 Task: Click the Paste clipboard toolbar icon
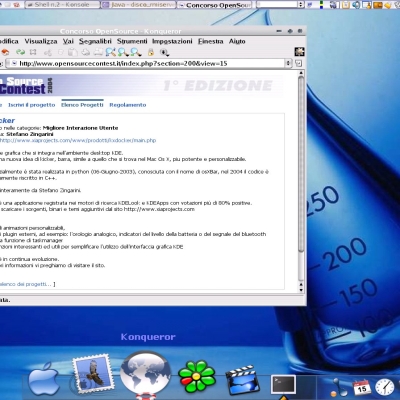[x=73, y=52]
